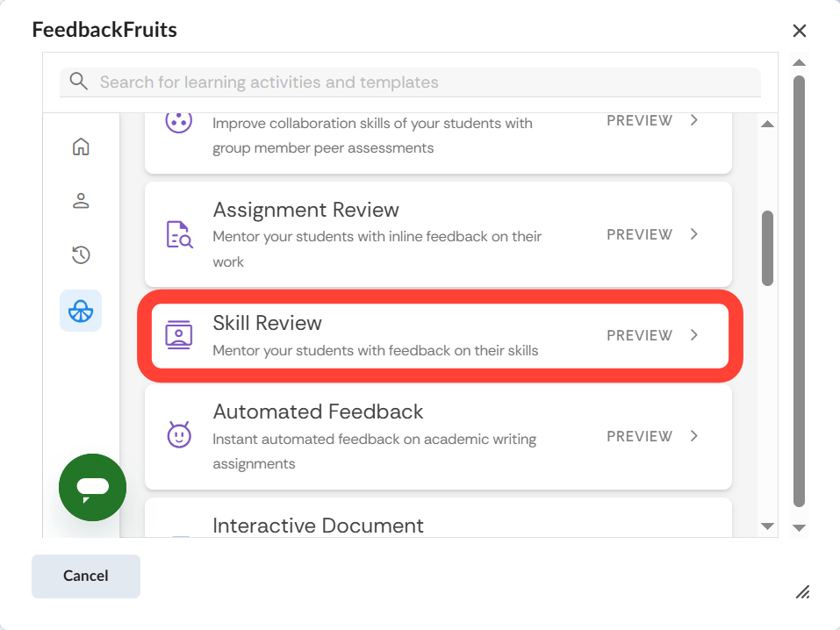Open the person profile sidebar icon
840x630 pixels.
tap(81, 201)
